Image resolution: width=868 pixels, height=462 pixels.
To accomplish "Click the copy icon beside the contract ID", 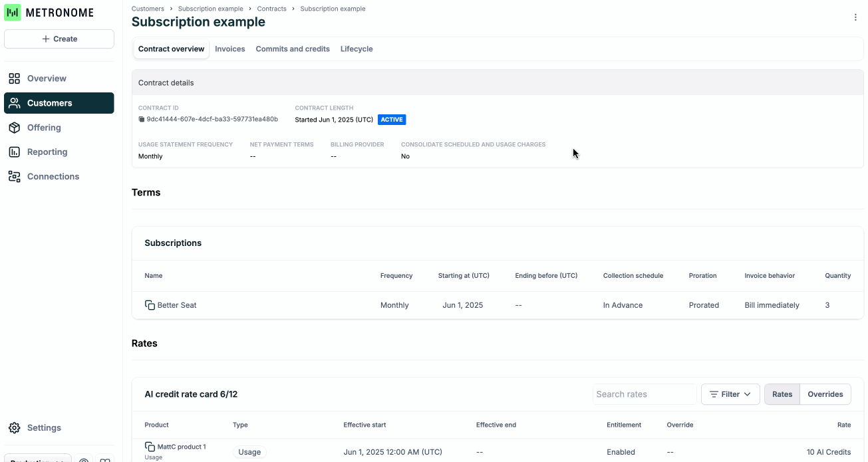I will click(x=140, y=119).
